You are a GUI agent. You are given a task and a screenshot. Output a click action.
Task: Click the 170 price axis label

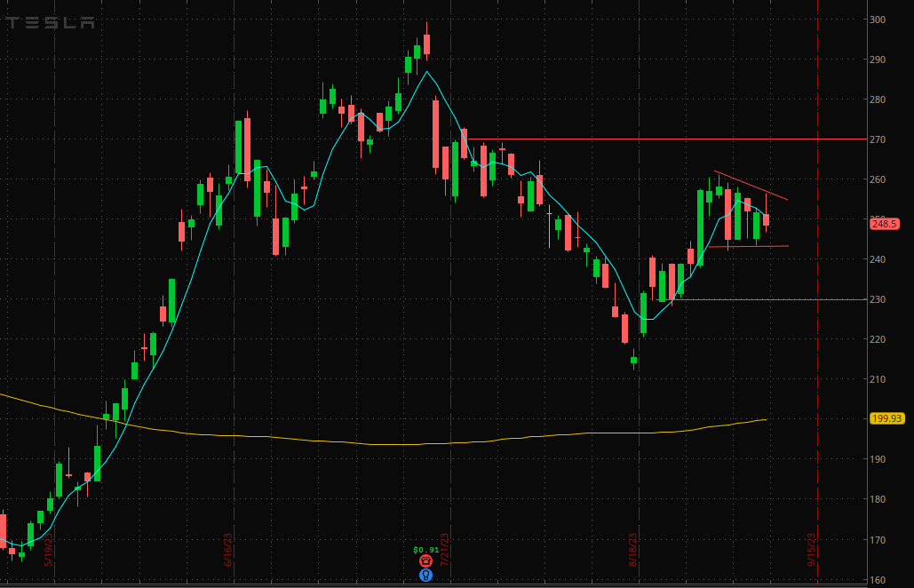pos(878,540)
